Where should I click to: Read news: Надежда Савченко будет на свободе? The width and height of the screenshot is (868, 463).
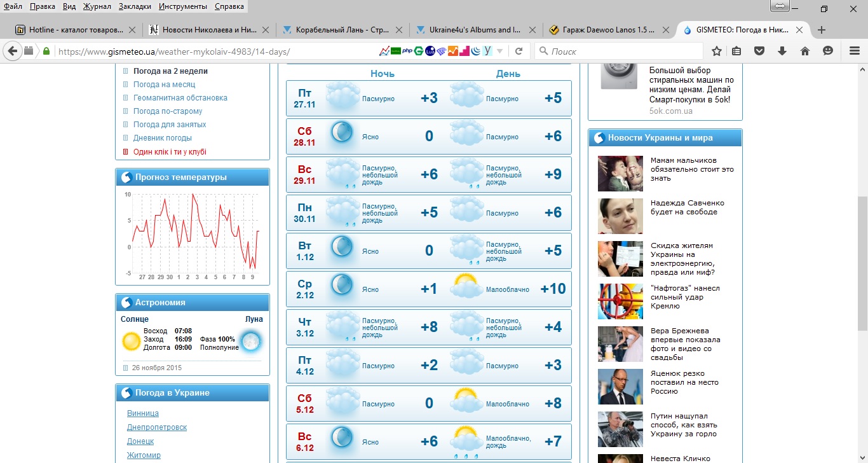coord(688,207)
